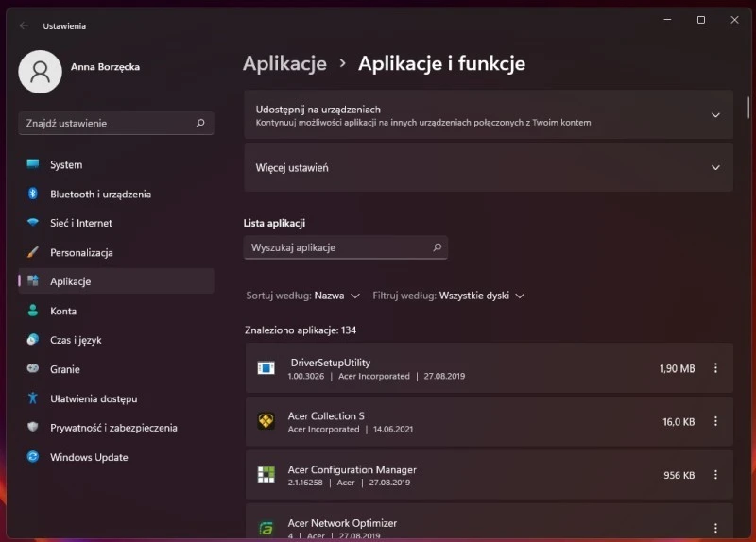
Task: Select Konta in the sidebar
Action: 116,311
